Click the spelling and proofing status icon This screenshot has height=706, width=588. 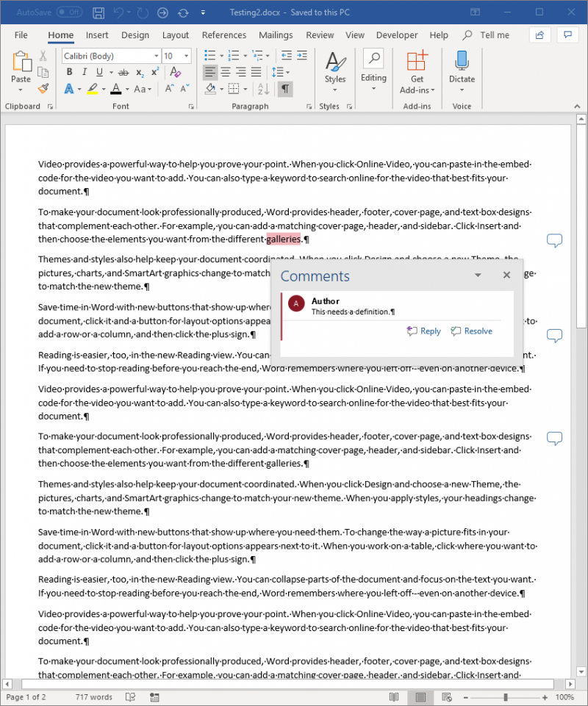coord(131,697)
